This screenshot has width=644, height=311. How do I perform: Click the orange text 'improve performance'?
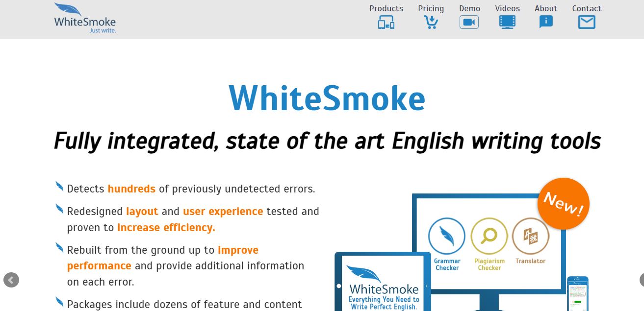coord(163,258)
